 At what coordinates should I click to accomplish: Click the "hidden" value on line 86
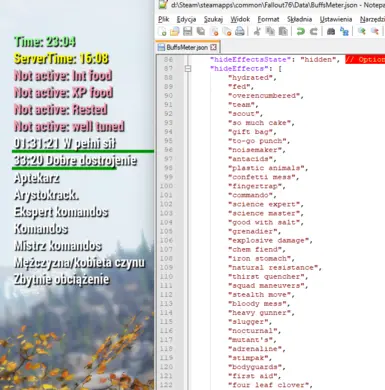pos(319,59)
